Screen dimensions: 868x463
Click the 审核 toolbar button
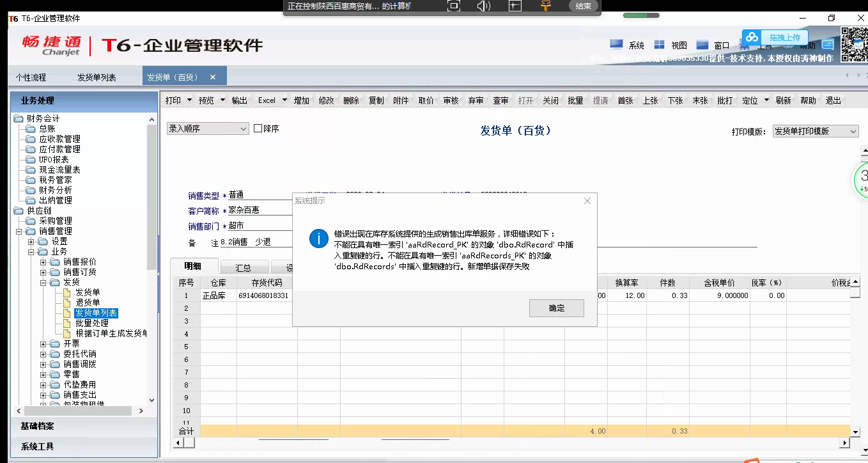click(451, 100)
